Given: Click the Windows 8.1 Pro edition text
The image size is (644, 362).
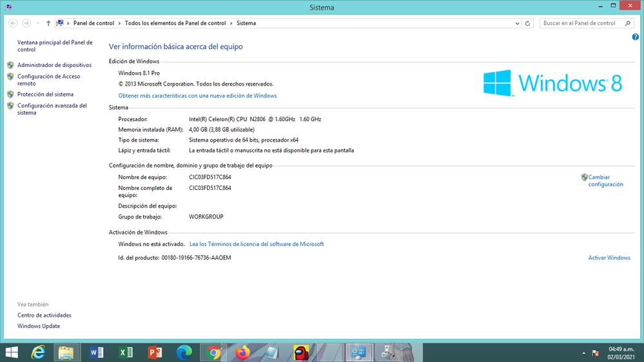Looking at the screenshot, I should point(139,73).
